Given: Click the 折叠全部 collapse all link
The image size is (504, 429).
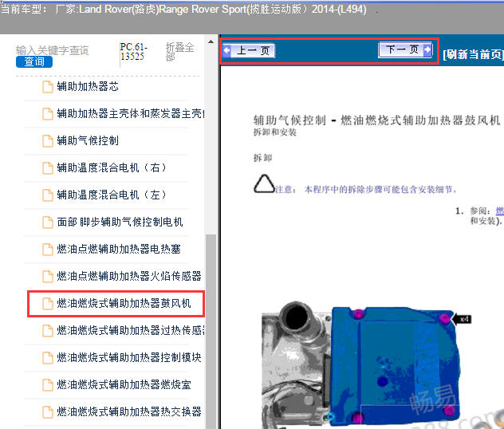Looking at the screenshot, I should pos(179,52).
